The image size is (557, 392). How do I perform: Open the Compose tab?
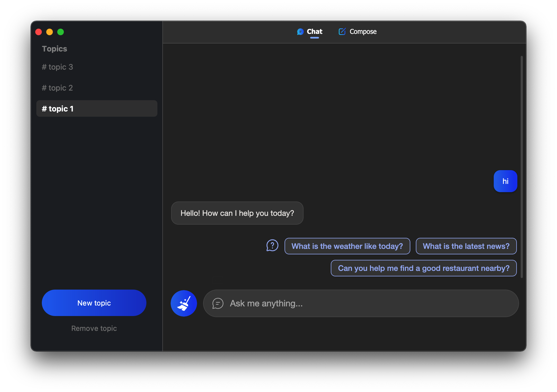[x=363, y=32]
